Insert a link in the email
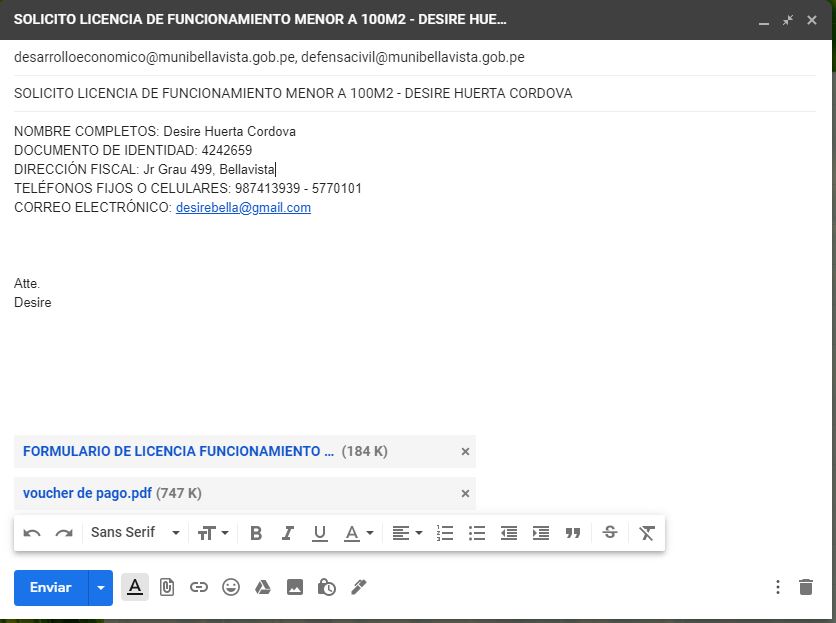The image size is (836, 623). click(199, 587)
